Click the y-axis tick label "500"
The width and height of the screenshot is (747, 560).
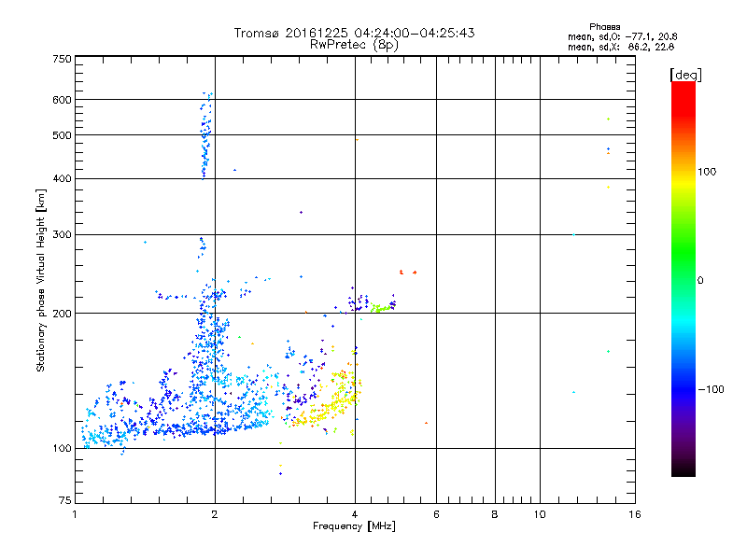62,135
